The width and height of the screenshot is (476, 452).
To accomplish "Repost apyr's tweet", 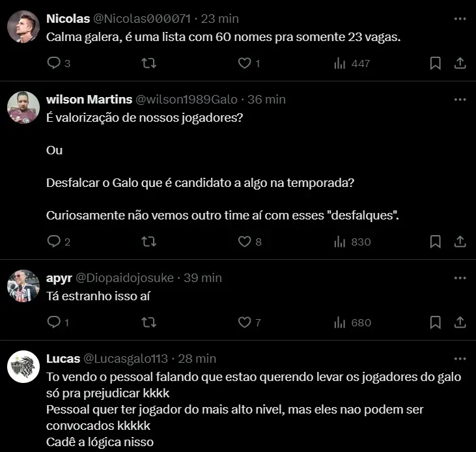I will [148, 322].
